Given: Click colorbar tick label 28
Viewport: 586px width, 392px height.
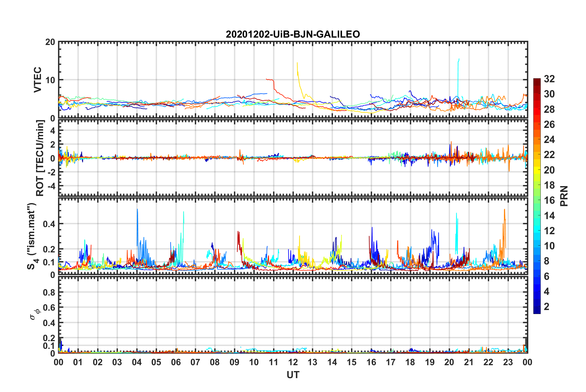Looking at the screenshot, I should (x=549, y=109).
